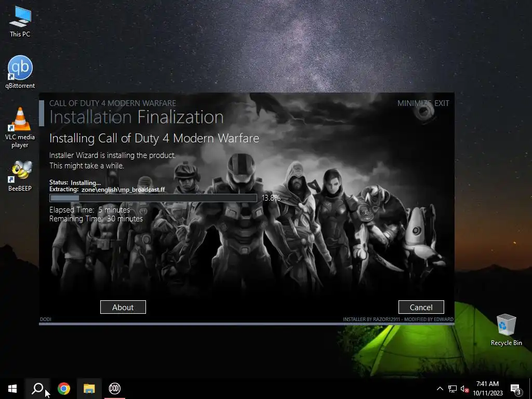The width and height of the screenshot is (532, 399).
Task: Open This PC desktop icon
Action: pos(20,21)
